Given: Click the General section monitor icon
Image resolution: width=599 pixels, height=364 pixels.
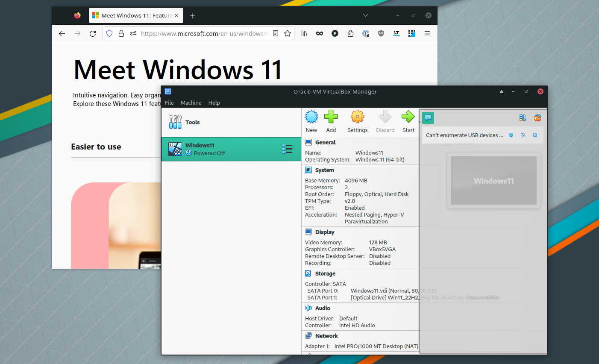Looking at the screenshot, I should tap(308, 142).
